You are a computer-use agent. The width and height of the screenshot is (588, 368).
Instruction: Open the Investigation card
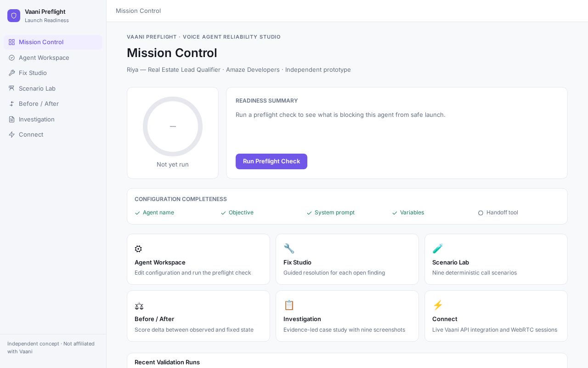347,316
